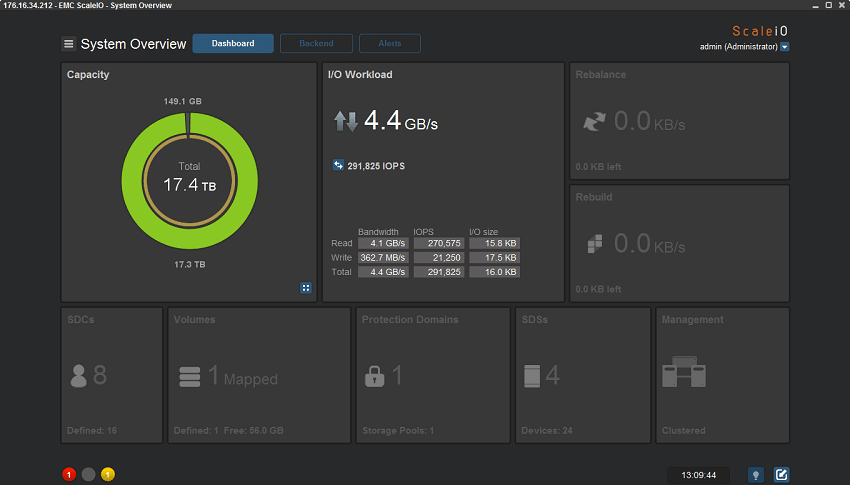This screenshot has height=485, width=850.
Task: Click the Read I/O size 15.8 KB cell
Action: pos(494,243)
